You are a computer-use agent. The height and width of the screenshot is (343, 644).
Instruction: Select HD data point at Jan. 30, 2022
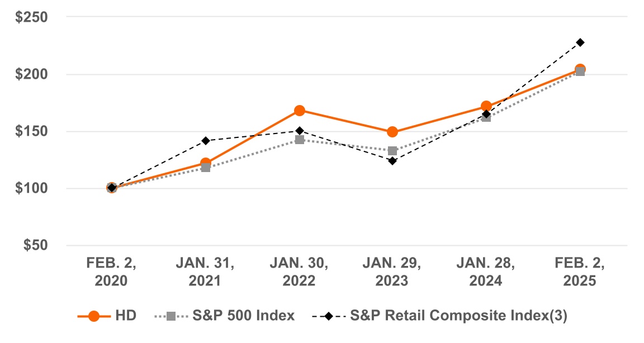pos(299,111)
